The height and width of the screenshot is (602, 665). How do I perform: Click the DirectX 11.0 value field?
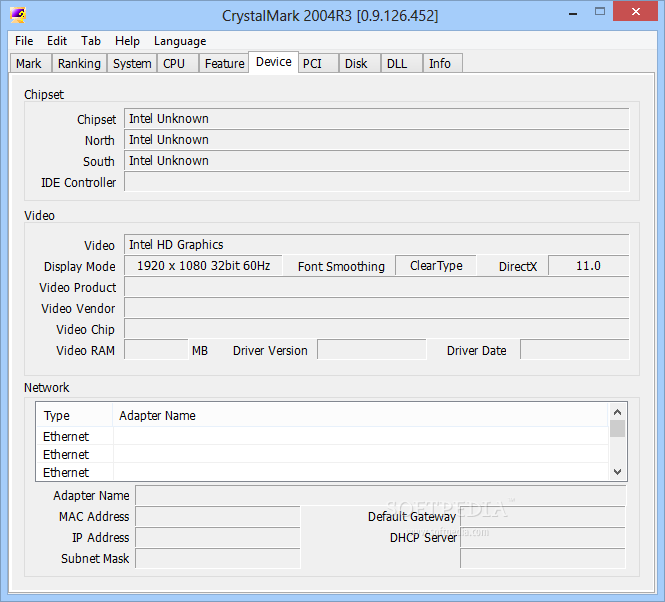589,266
